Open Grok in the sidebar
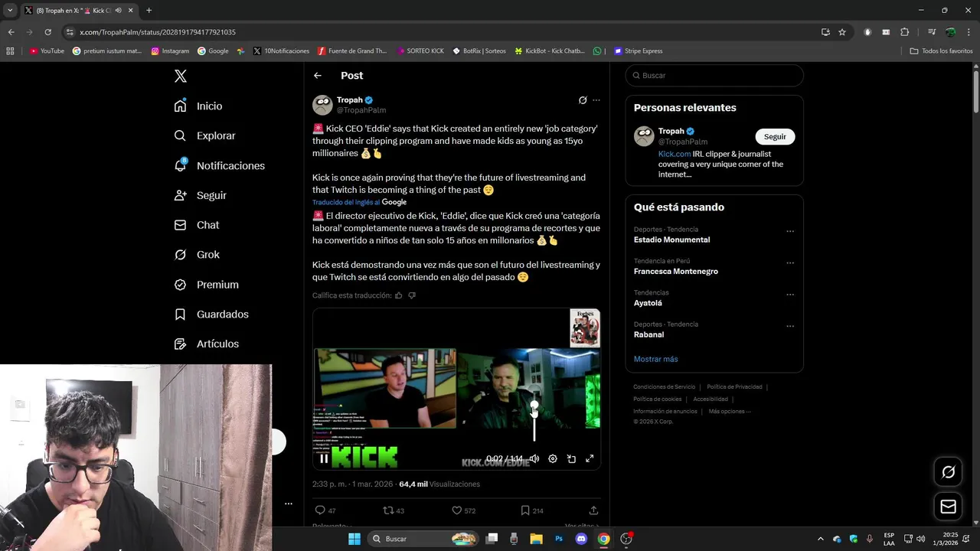The image size is (980, 551). [x=196, y=255]
